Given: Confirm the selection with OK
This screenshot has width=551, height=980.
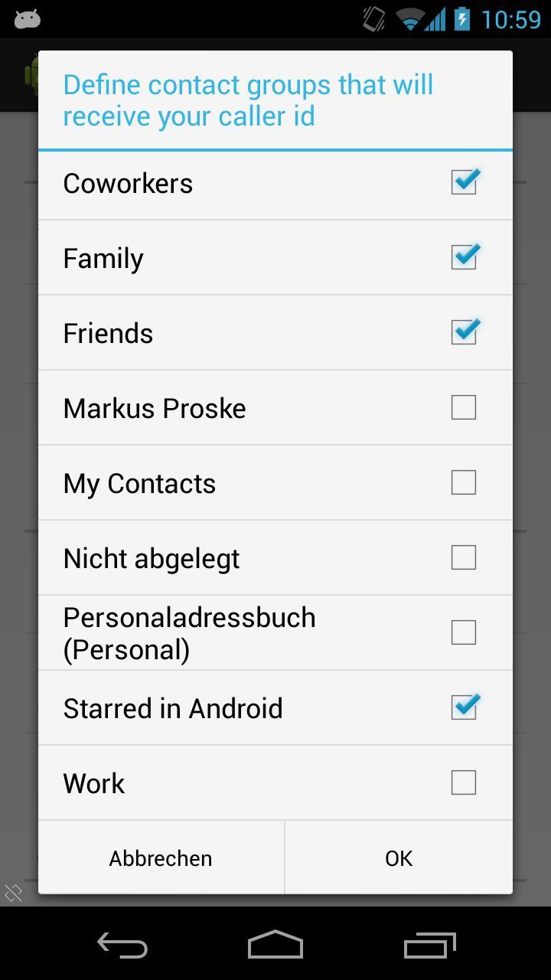Looking at the screenshot, I should [x=399, y=858].
